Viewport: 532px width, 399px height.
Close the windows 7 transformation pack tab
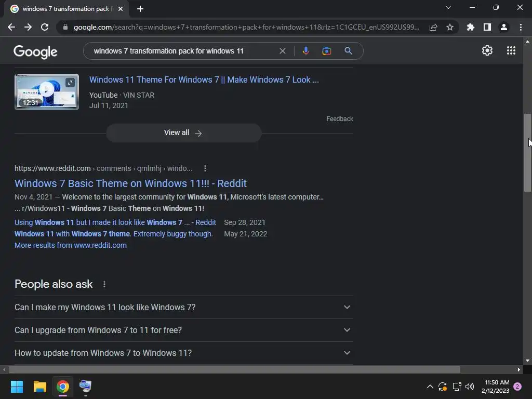click(x=121, y=9)
